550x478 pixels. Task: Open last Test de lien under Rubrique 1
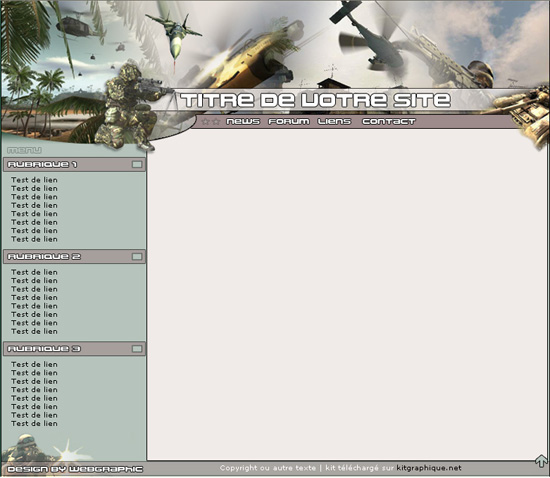pyautogui.click(x=34, y=239)
